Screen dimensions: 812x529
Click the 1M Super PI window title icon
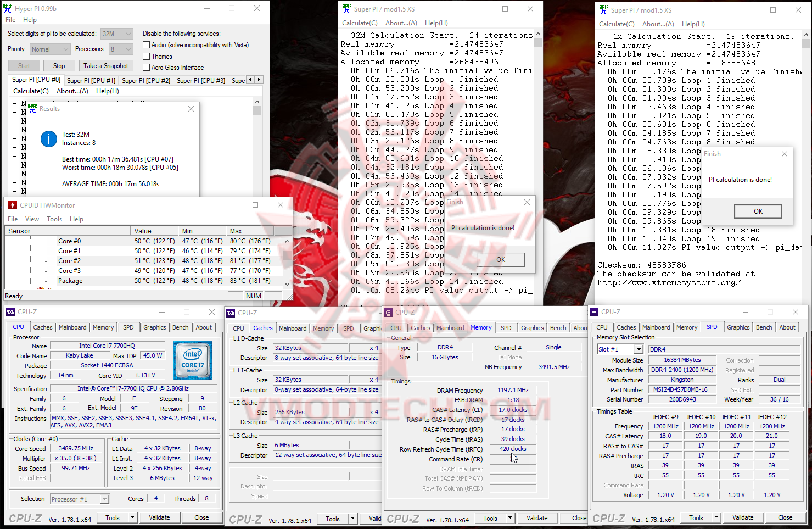(603, 10)
